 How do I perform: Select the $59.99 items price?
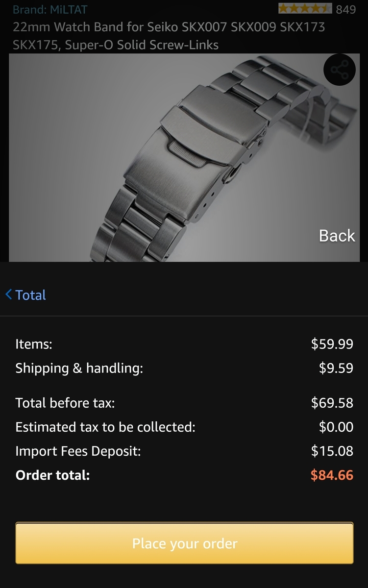pyautogui.click(x=332, y=344)
